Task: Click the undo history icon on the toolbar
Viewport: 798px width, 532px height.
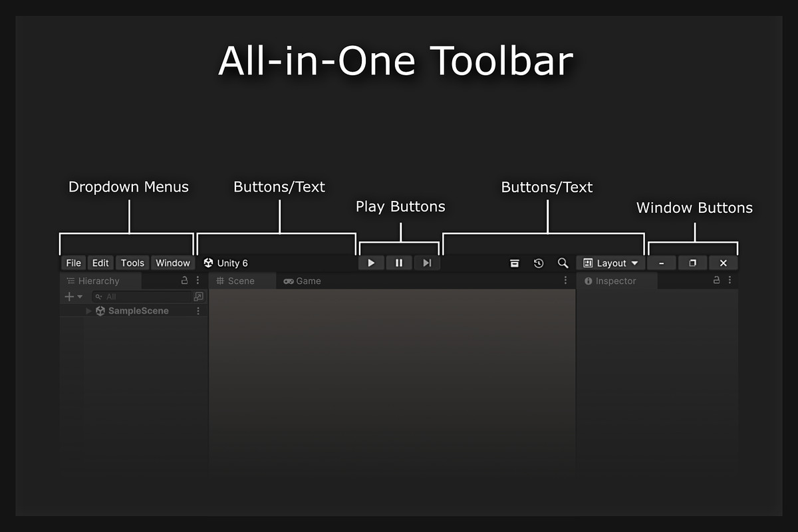Action: [539, 263]
